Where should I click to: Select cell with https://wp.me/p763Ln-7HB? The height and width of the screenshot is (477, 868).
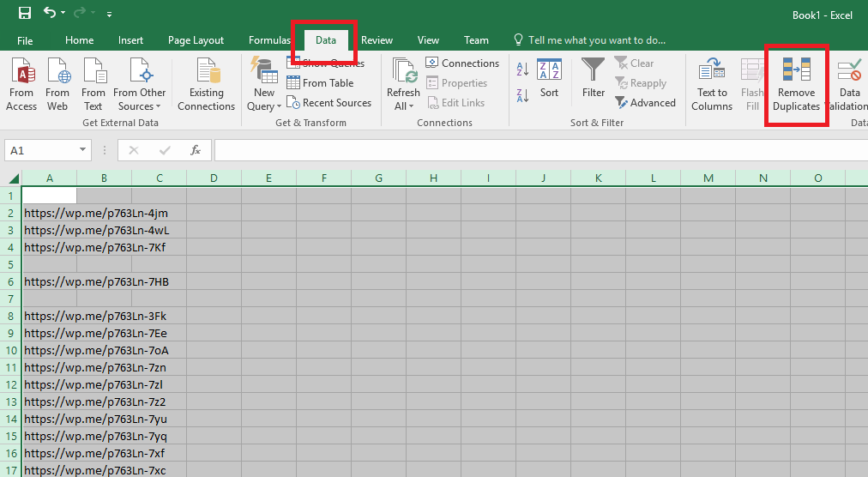(x=49, y=281)
